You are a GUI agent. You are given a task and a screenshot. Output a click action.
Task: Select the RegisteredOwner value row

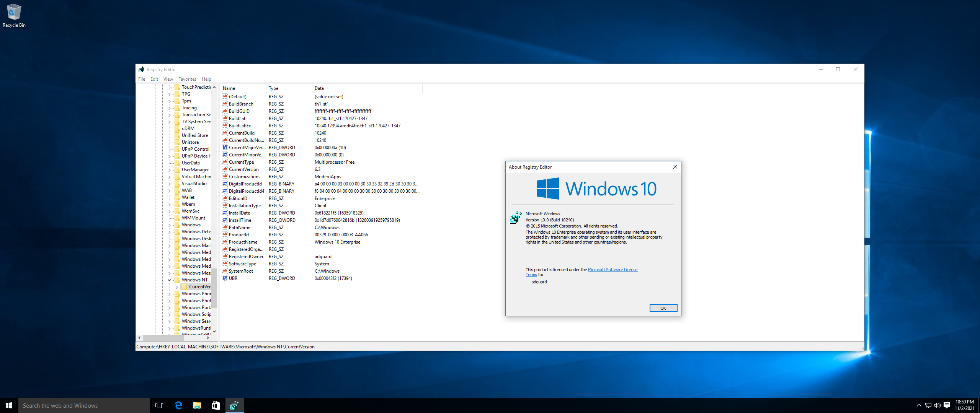pos(322,257)
